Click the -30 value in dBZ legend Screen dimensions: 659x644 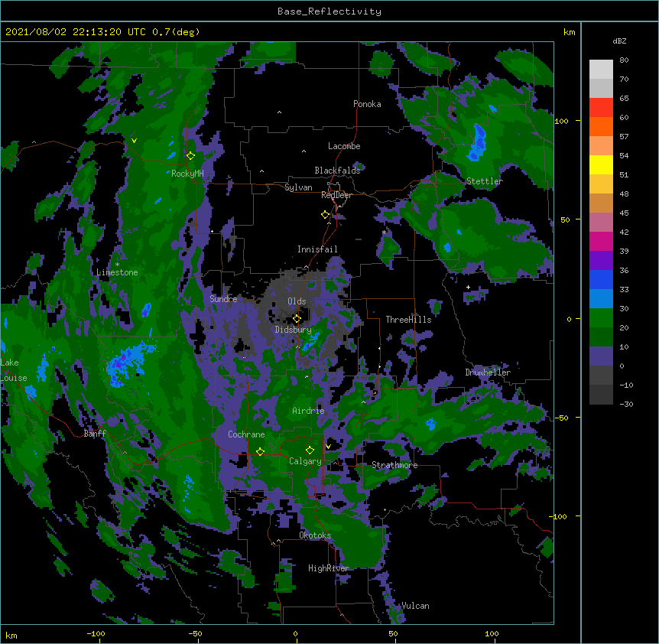(x=626, y=405)
